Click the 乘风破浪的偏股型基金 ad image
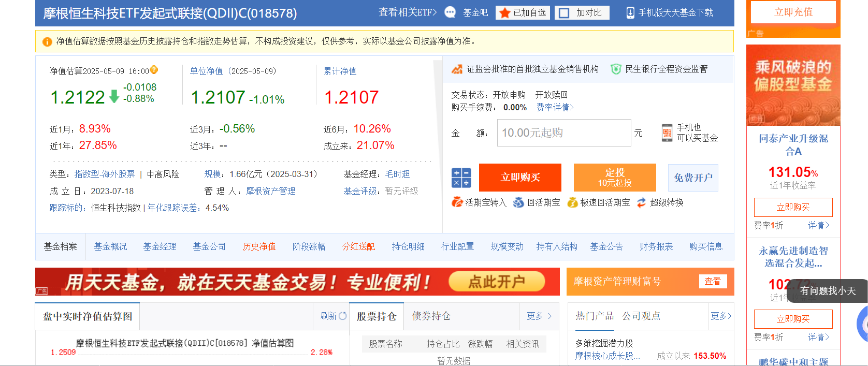Viewport: 868px width, 366px height. coord(793,85)
